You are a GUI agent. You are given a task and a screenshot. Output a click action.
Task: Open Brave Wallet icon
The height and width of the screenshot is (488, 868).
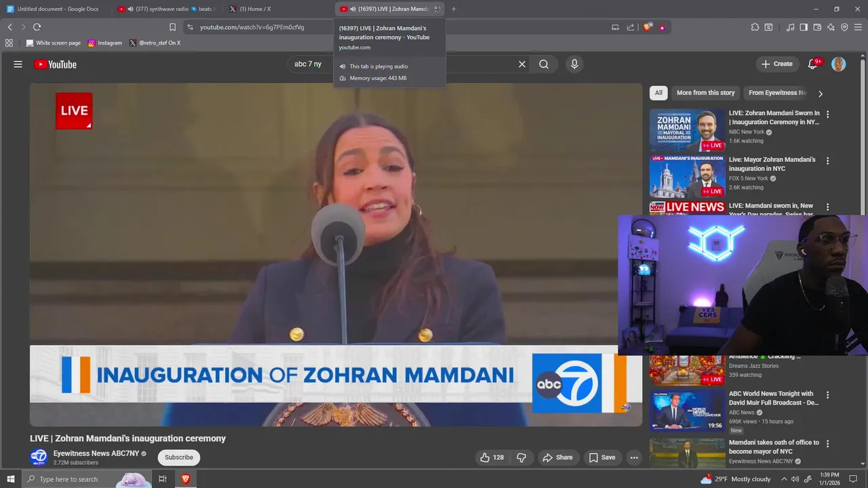[x=817, y=27]
